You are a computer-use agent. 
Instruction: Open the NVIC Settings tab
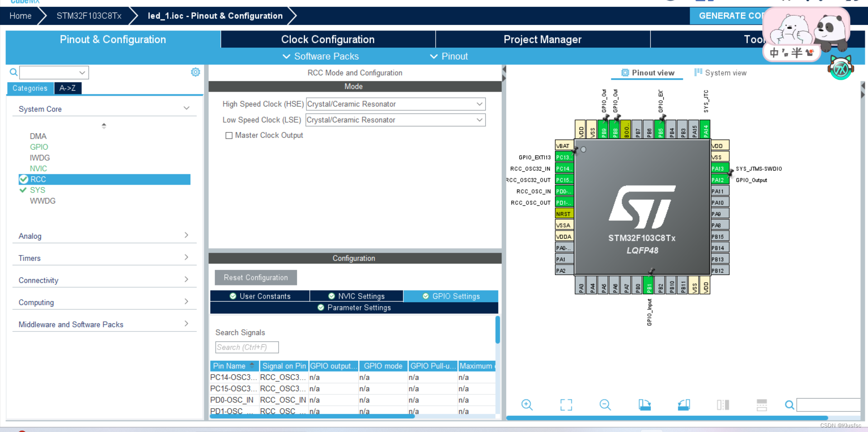coord(356,296)
